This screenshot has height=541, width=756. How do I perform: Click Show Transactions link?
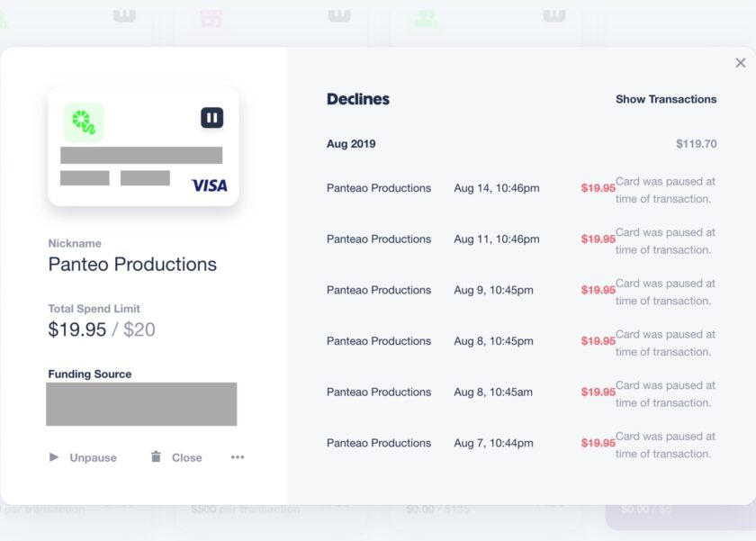click(x=666, y=99)
